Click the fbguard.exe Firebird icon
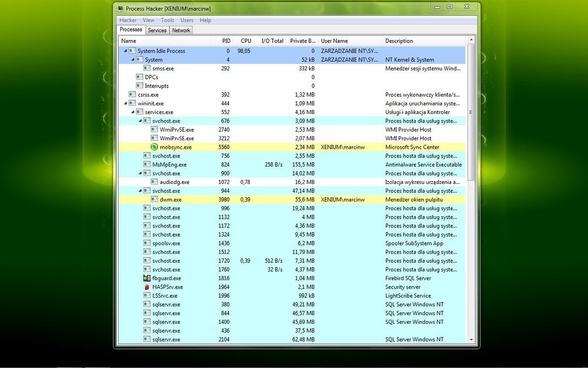The image size is (588, 368). (147, 278)
